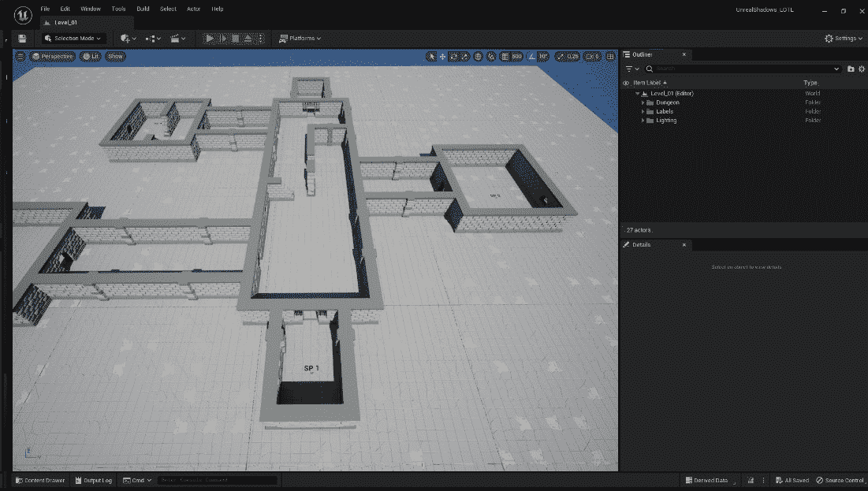The height and width of the screenshot is (491, 868).
Task: Adjust the camera speed setting
Action: click(592, 57)
